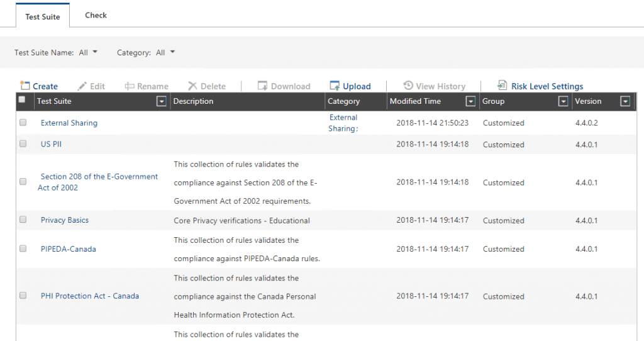Viewport: 644px width, 341px height.
Task: Tick the select-all checkbox in the table header
Action: (x=22, y=99)
